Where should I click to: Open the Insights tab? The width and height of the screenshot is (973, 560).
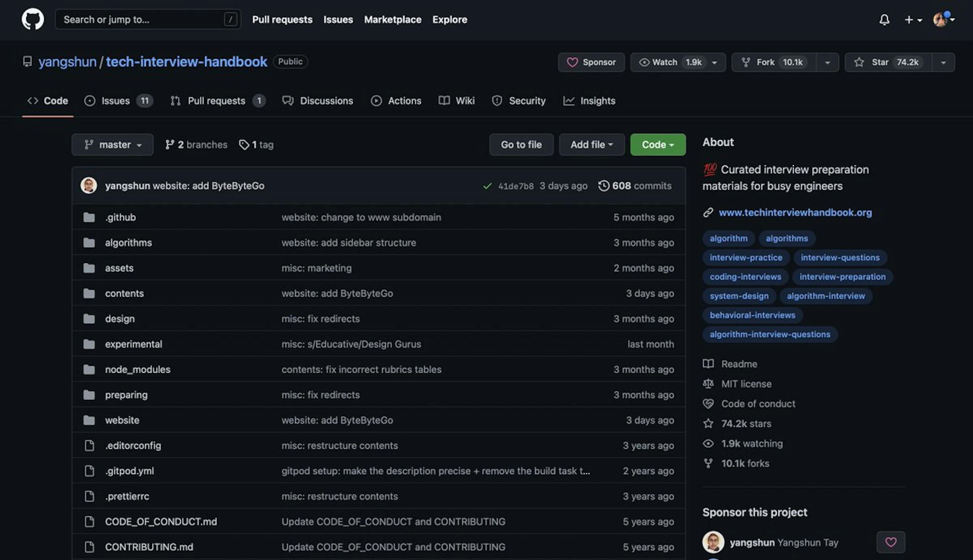click(x=589, y=101)
